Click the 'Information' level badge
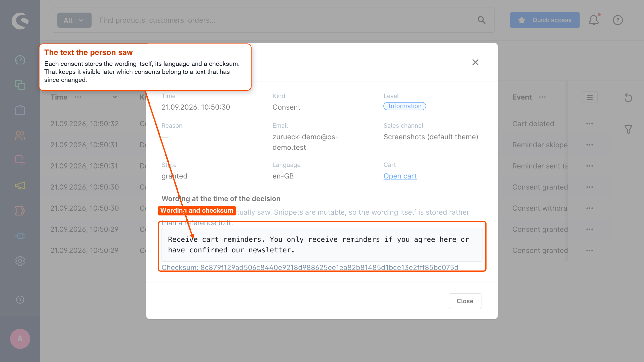The height and width of the screenshot is (362, 644). click(405, 106)
